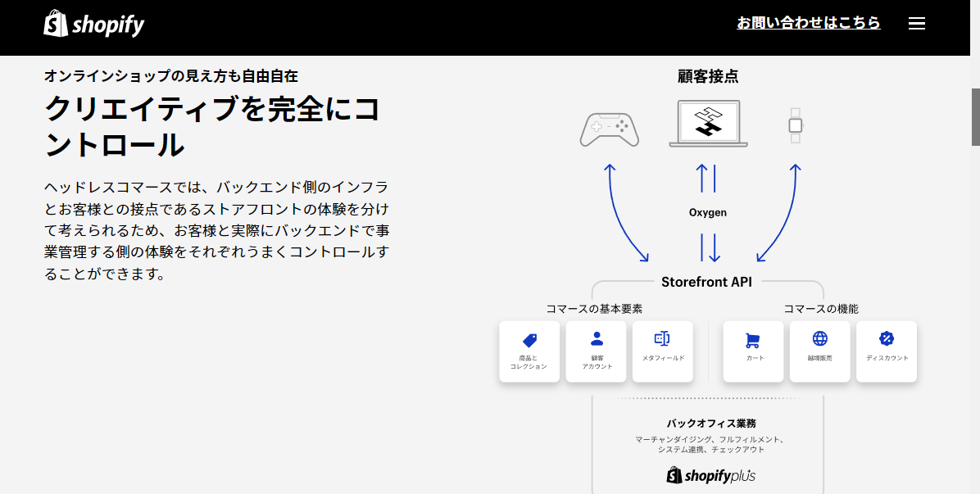Follow the お問い合わせはこちら link

click(808, 23)
